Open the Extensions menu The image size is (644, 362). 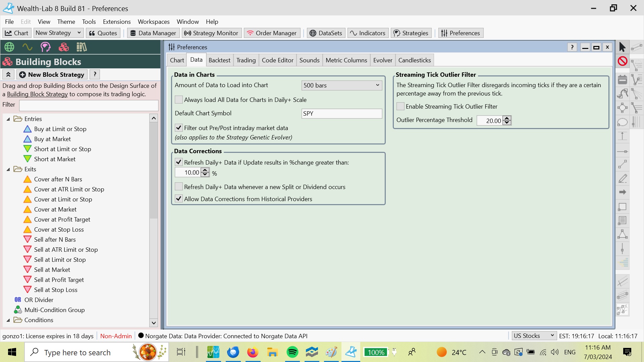[x=117, y=21]
